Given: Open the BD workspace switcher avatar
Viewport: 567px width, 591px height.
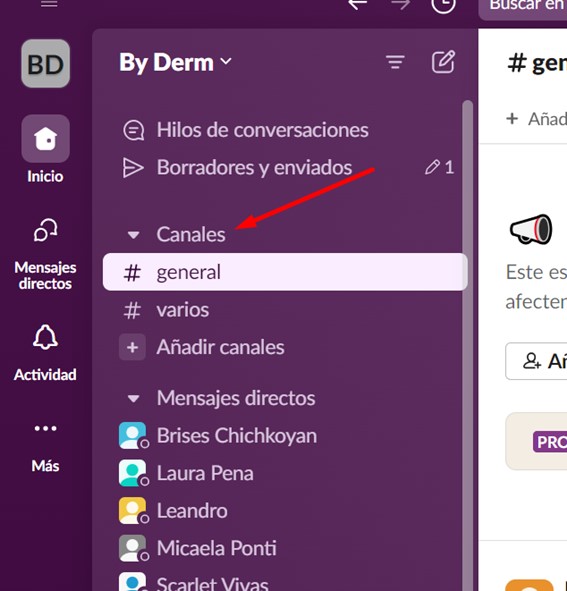Looking at the screenshot, I should coord(46,64).
